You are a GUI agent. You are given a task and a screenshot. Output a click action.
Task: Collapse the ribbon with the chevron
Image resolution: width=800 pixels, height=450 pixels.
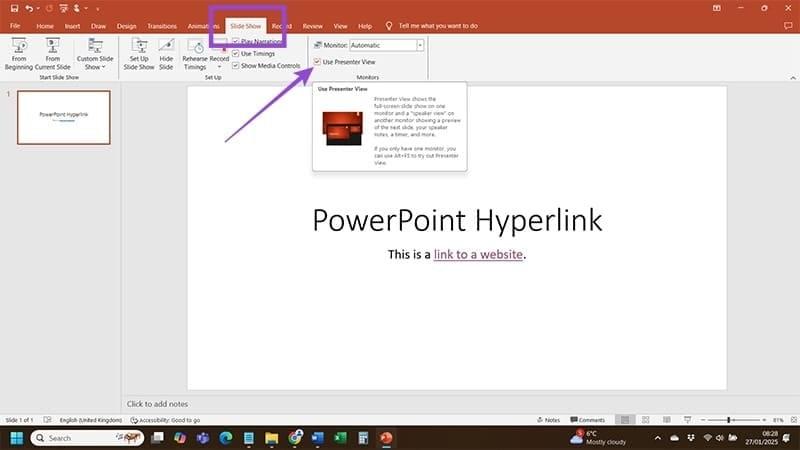[793, 78]
